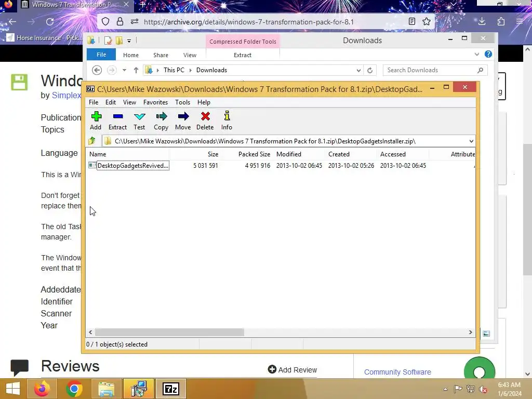Viewport: 532px width, 399px height.
Task: Click Explorer Up folder arrow
Action: pyautogui.click(x=136, y=70)
